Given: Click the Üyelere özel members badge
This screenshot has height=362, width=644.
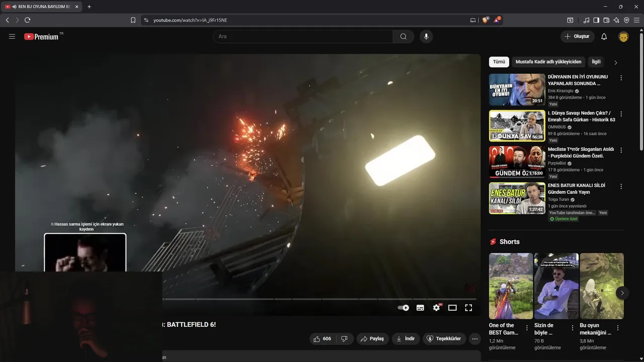Looking at the screenshot, I should 563,219.
